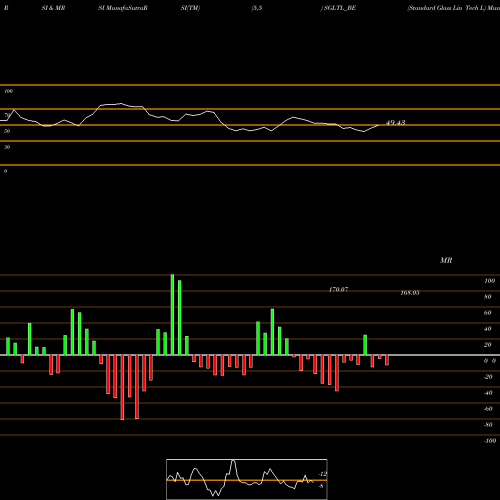Click the price label 168.05
Image resolution: width=500 pixels, height=500 pixels.
[x=410, y=293]
